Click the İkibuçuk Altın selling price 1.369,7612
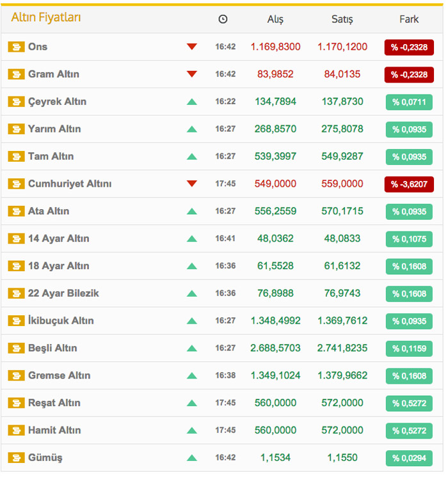Screen dimensions: 448x477 pyautogui.click(x=342, y=321)
